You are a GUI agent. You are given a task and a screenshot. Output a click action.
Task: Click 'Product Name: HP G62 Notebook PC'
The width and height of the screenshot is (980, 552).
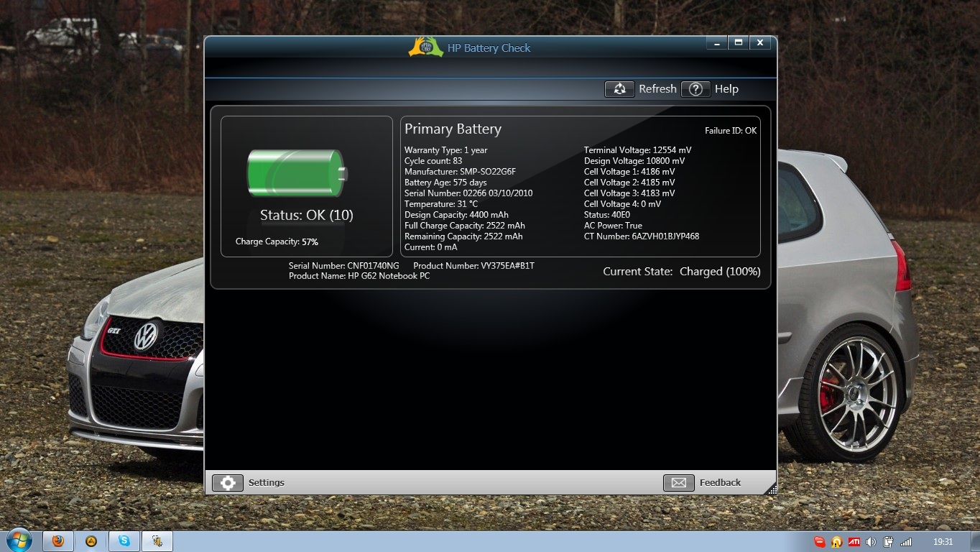359,276
